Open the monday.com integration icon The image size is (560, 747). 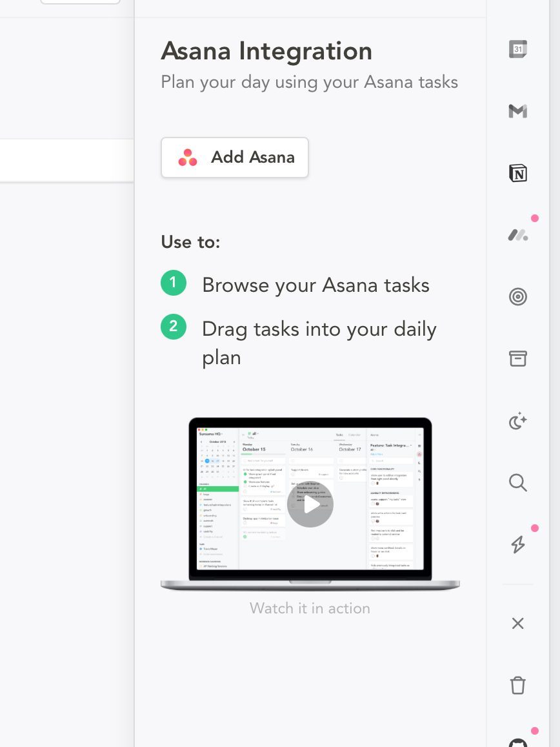[x=517, y=235]
